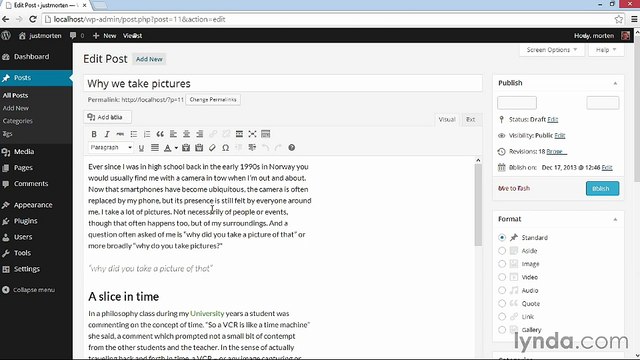Collapse the Format box
640x360 pixels.
(x=615, y=220)
